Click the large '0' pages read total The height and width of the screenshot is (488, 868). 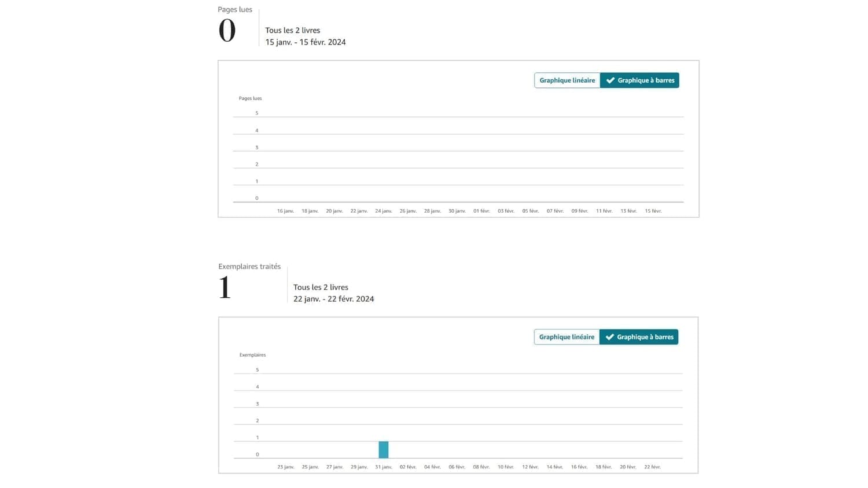(x=227, y=31)
